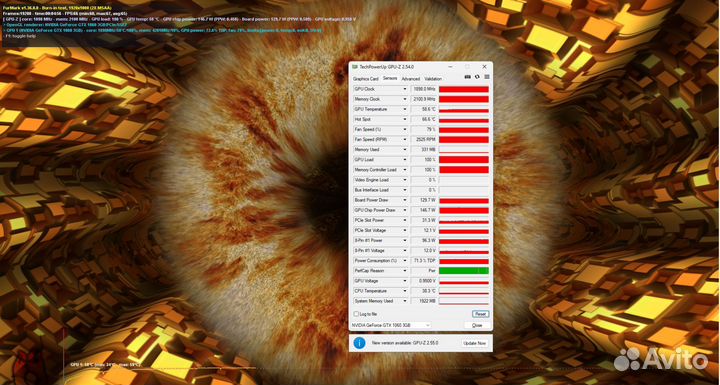The image size is (720, 385).
Task: Expand the GPU Clock sensor dropdown
Action: pos(405,89)
